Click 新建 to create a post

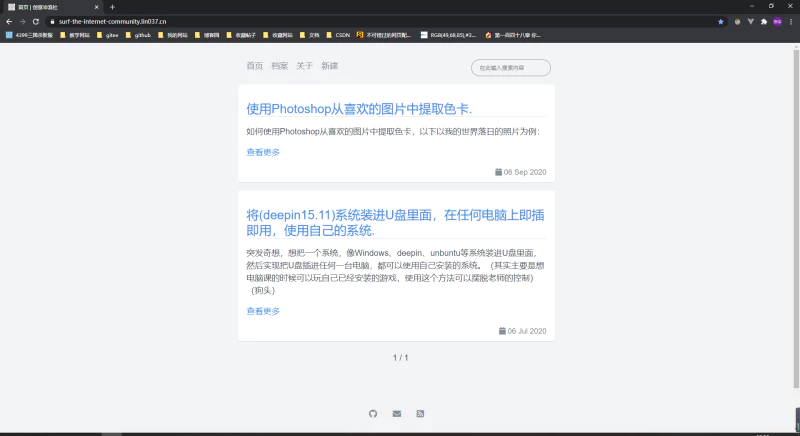[x=330, y=66]
